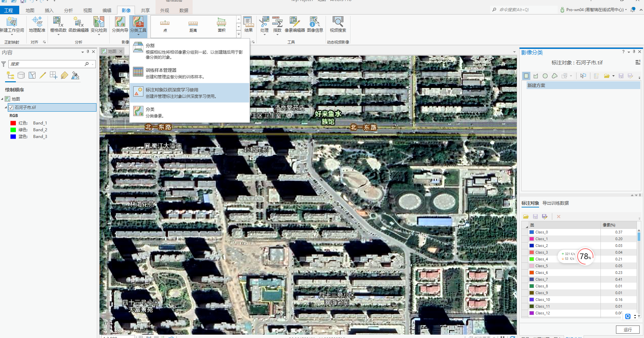
Task: Click list by data source icon
Action: 21,75
